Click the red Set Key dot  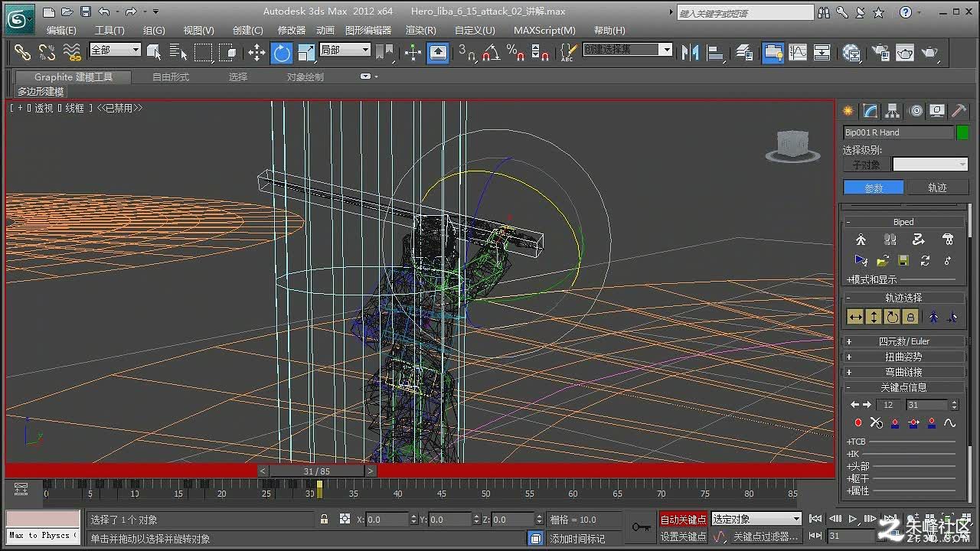pyautogui.click(x=858, y=422)
